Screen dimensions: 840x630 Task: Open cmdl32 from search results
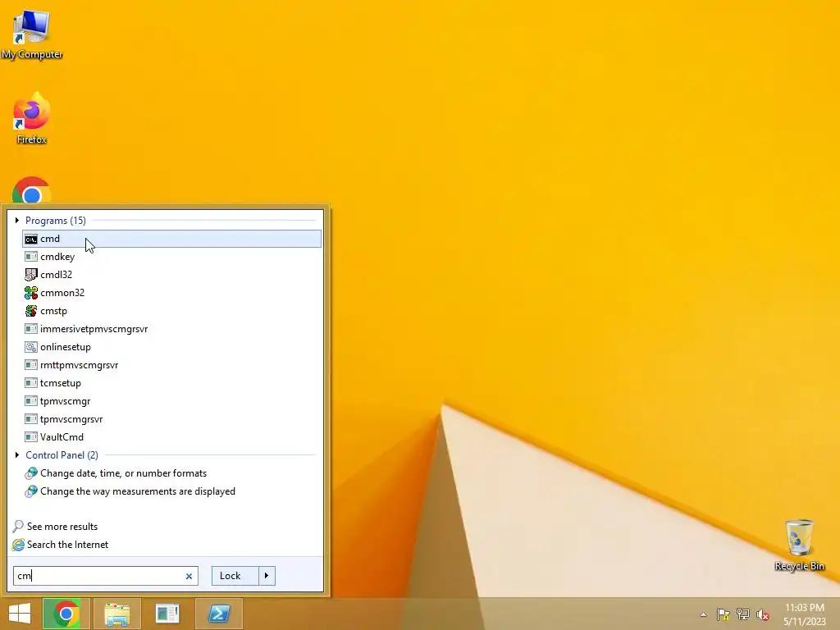(171, 275)
